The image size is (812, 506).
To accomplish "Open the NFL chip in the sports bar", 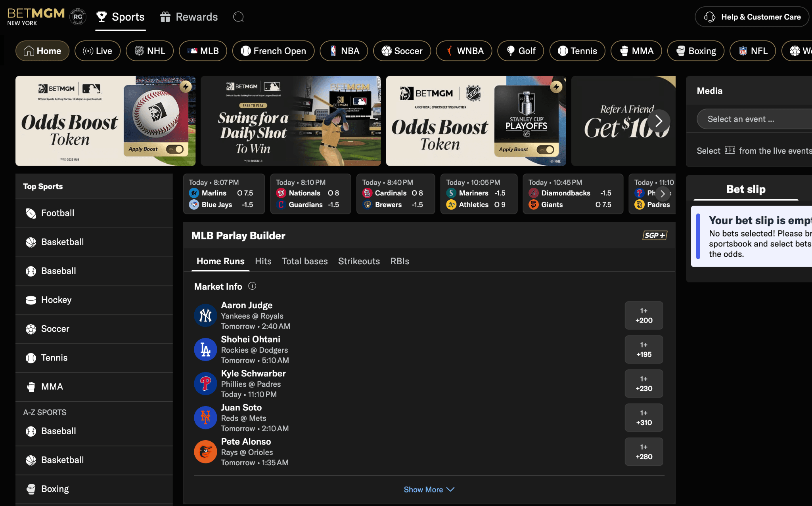I will 753,51.
